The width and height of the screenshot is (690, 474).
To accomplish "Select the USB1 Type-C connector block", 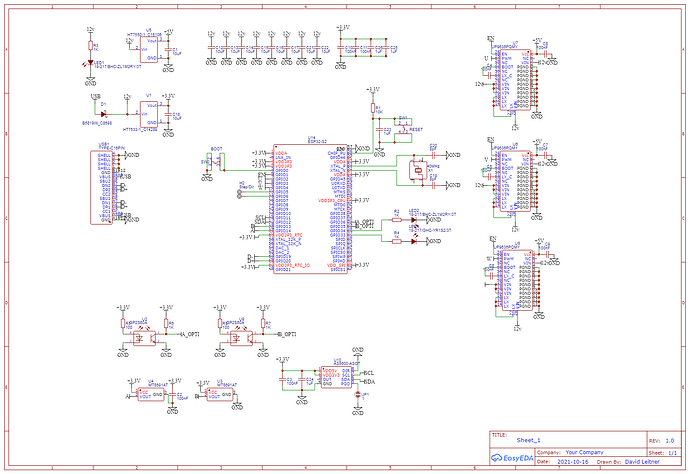I will (x=101, y=187).
